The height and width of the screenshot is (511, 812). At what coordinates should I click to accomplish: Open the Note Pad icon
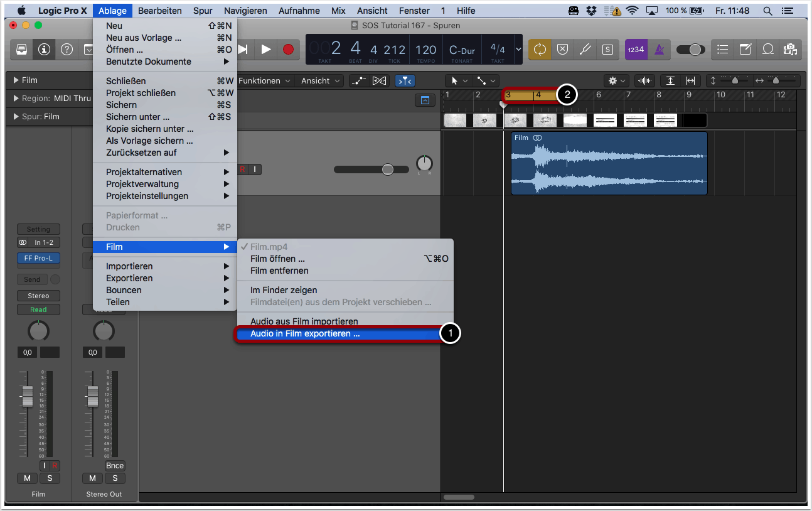745,50
